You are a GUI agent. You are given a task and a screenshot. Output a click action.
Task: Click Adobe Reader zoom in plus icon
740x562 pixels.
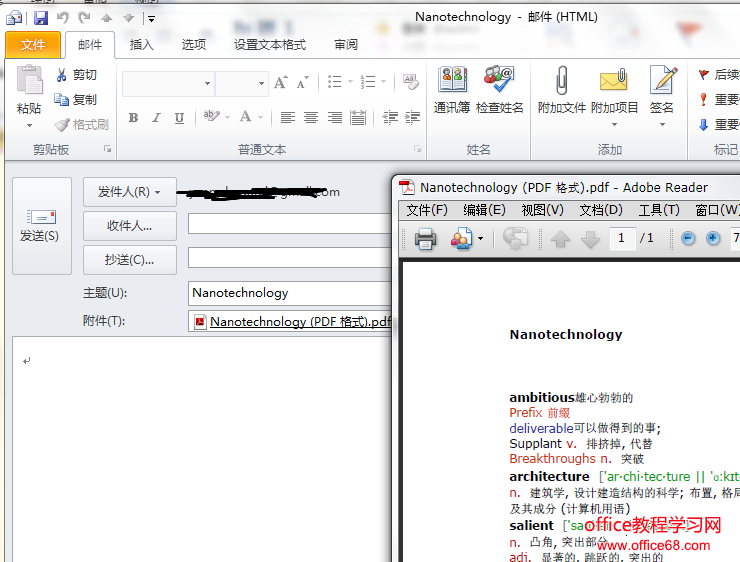click(713, 238)
